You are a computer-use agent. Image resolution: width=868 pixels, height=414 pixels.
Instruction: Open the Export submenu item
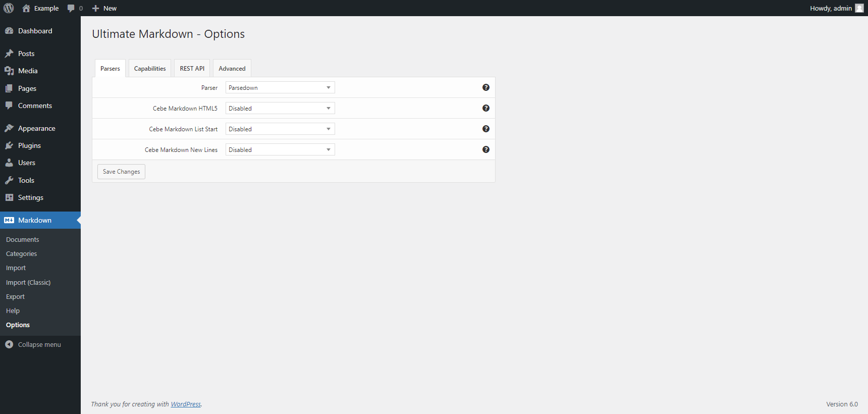pos(15,296)
